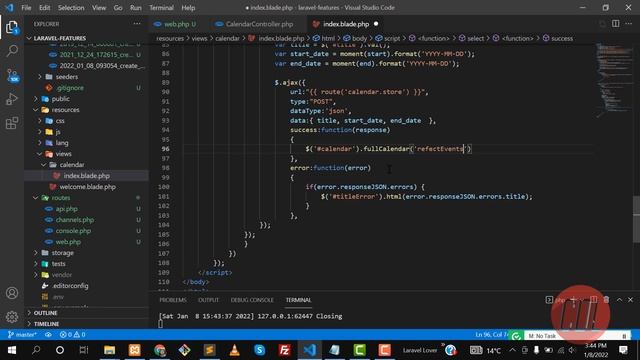Open the Go menu
This screenshot has width=640, height=360.
(x=118, y=8)
